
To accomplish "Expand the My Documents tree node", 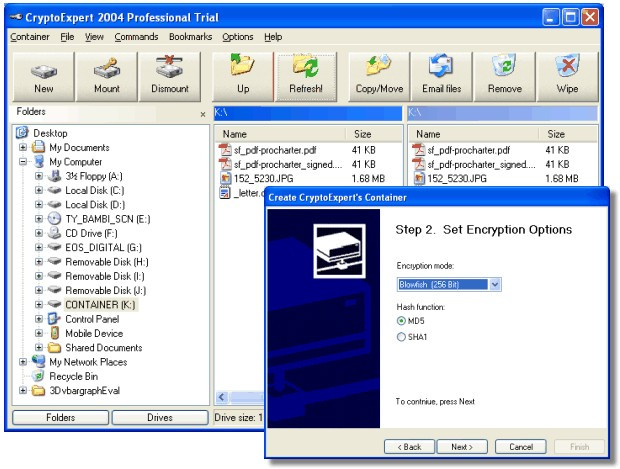I will pos(23,147).
